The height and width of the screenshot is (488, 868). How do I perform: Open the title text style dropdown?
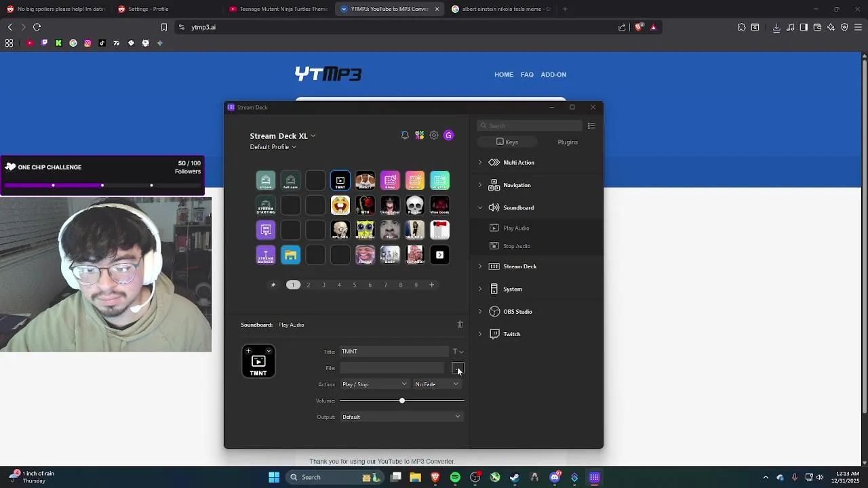point(458,352)
